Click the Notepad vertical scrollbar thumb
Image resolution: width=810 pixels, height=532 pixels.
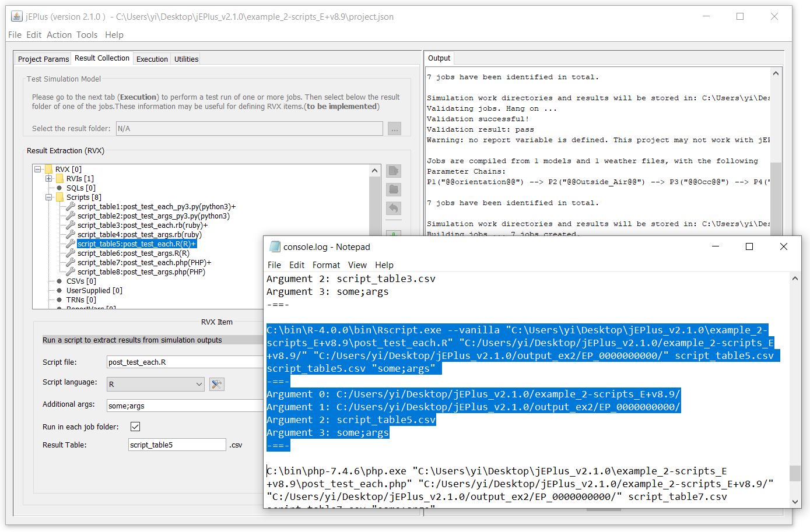795,473
